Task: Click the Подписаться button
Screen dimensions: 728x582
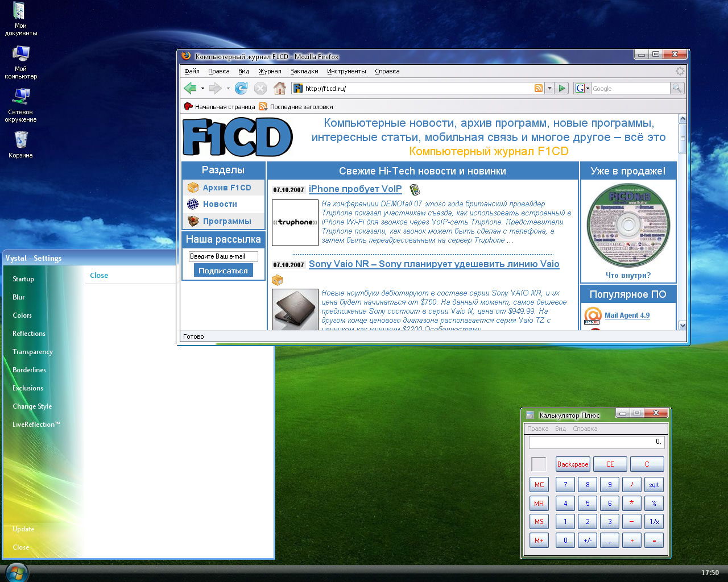Action: (x=223, y=271)
